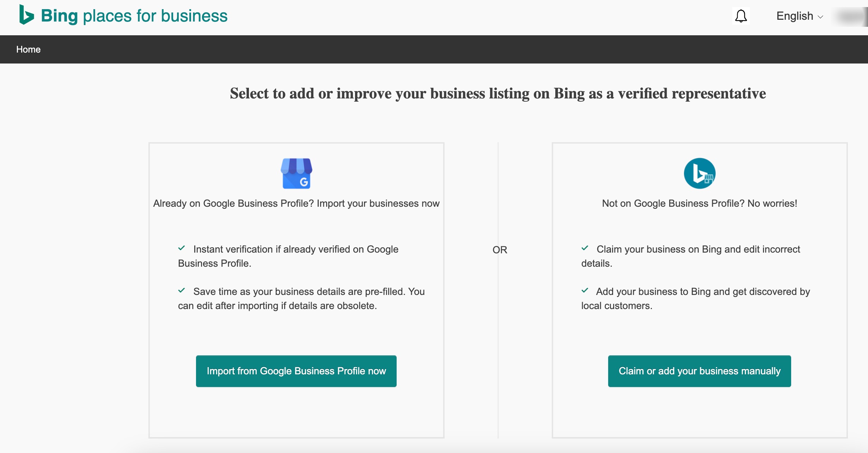Click checkmark beside 'Save time as your business'
The height and width of the screenshot is (453, 868).
click(x=182, y=290)
